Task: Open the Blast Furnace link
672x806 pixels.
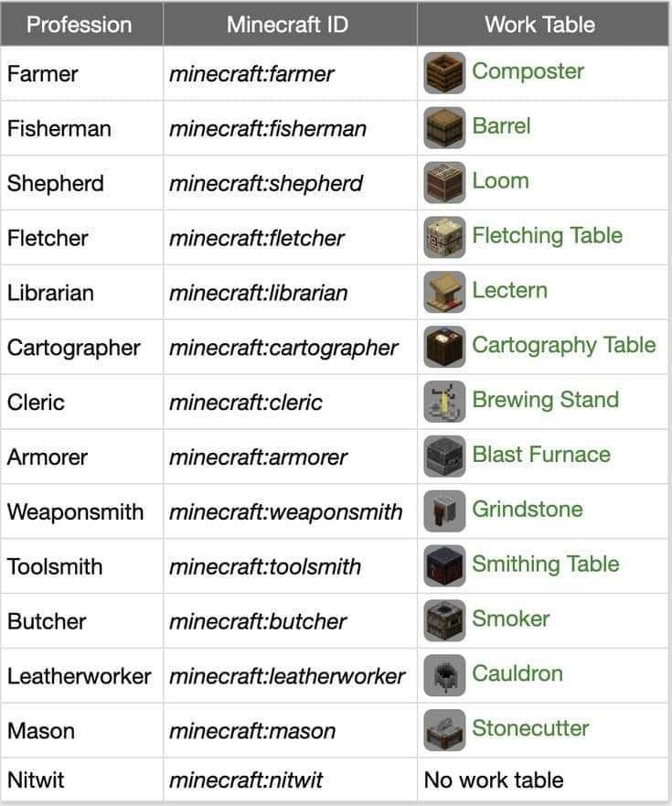Action: tap(540, 455)
